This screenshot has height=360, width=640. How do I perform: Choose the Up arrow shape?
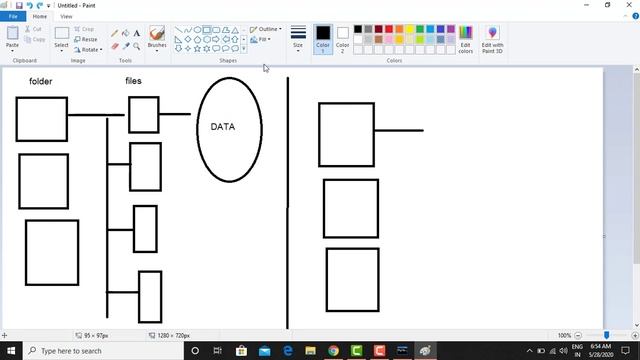click(x=235, y=40)
